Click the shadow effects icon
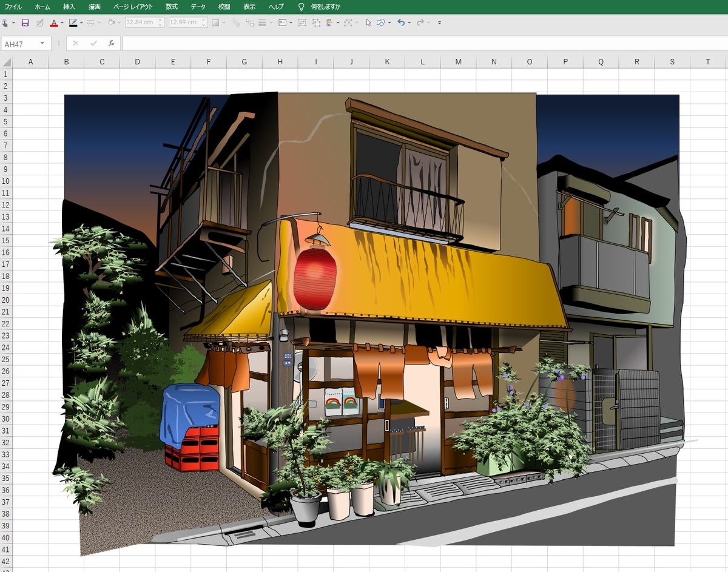728x572 pixels. pos(215,22)
